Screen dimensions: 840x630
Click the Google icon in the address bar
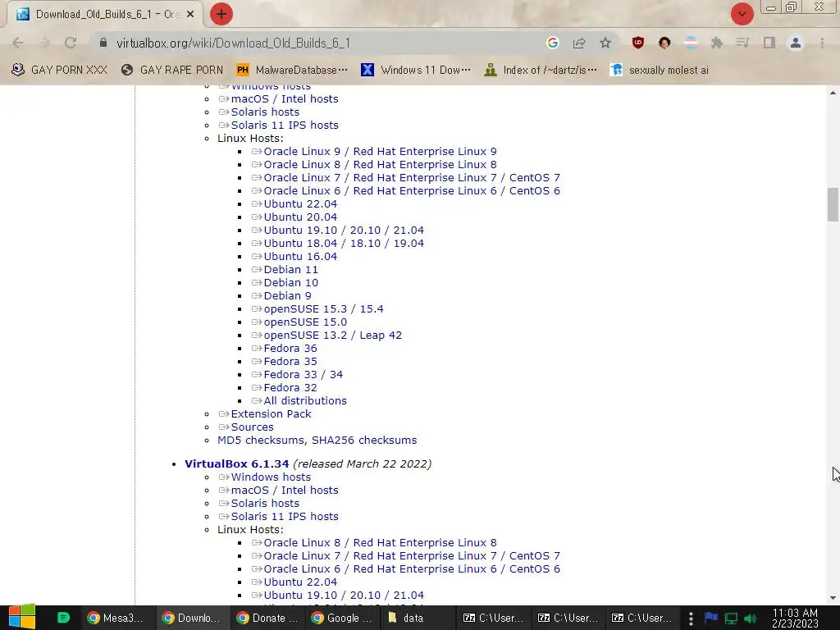[x=552, y=43]
